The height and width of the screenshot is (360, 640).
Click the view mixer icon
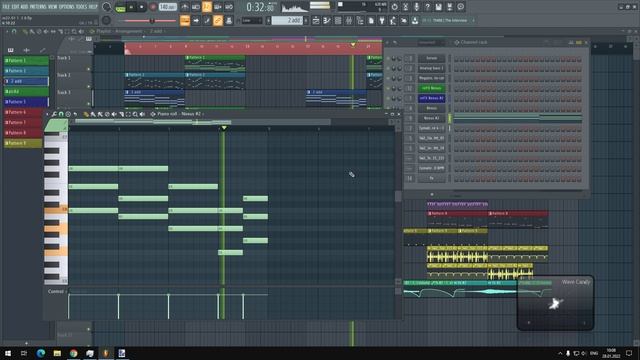tap(349, 20)
